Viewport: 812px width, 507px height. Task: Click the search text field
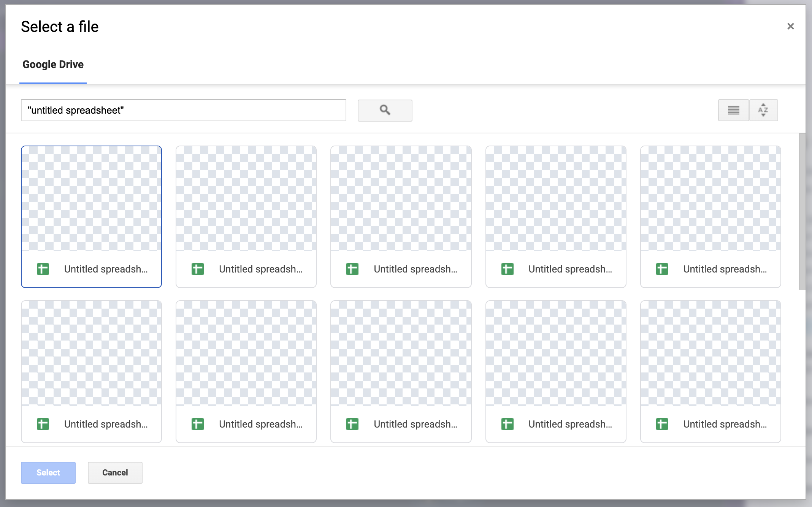184,110
